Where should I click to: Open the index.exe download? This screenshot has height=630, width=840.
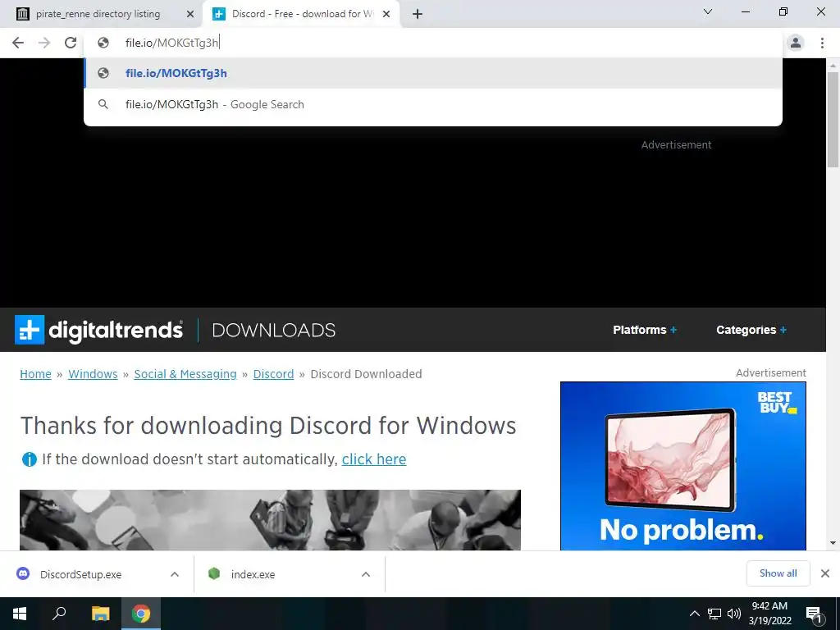(253, 574)
